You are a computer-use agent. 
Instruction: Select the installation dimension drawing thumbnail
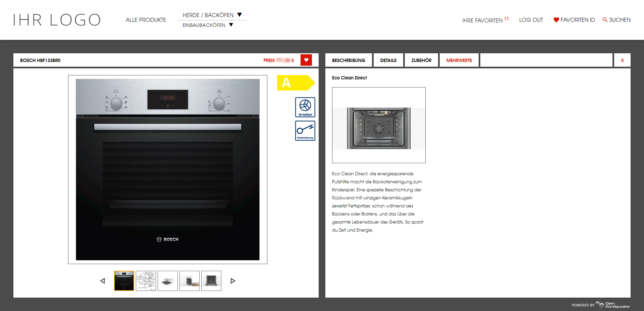tap(146, 281)
